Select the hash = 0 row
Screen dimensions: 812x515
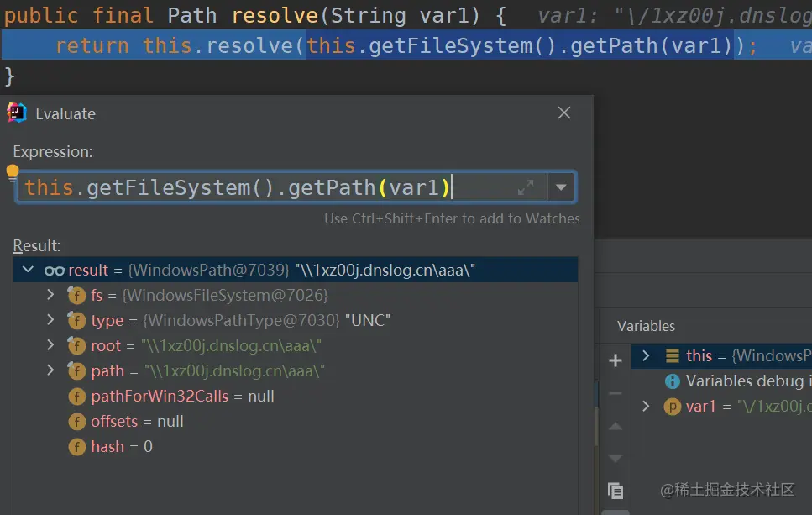[296, 446]
